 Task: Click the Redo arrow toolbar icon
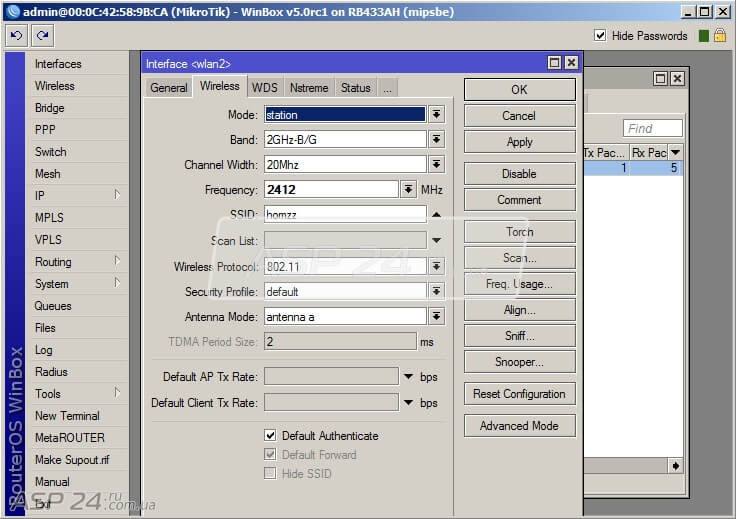[x=43, y=36]
